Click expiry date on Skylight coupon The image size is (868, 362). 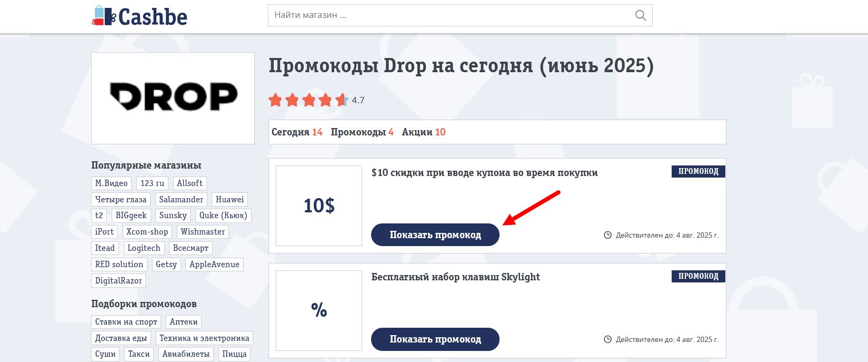[x=667, y=340]
